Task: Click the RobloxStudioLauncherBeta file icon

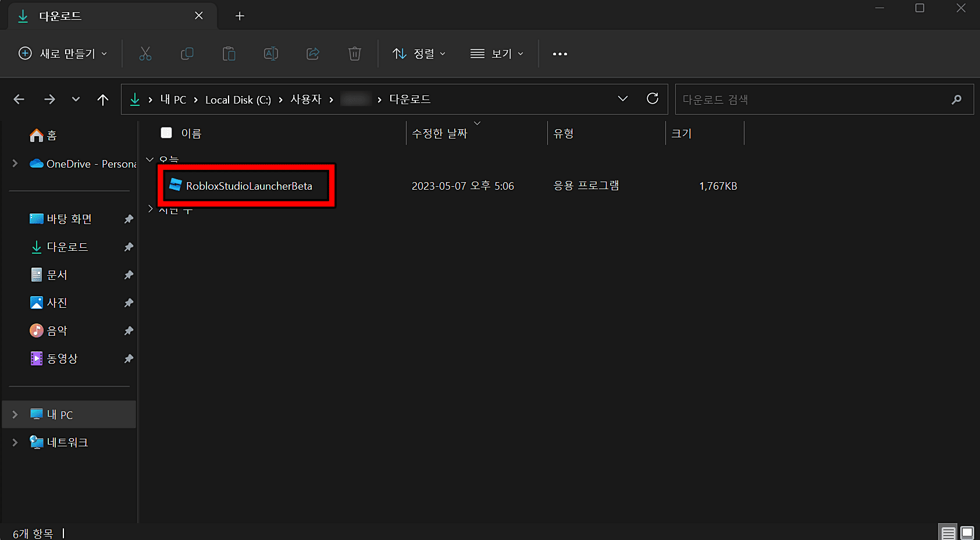Action: (x=175, y=185)
